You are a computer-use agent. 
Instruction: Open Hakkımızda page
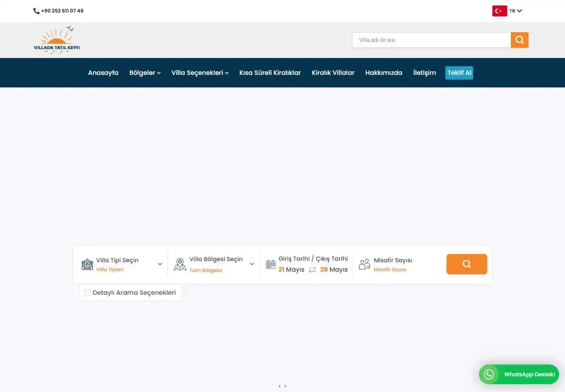(383, 73)
